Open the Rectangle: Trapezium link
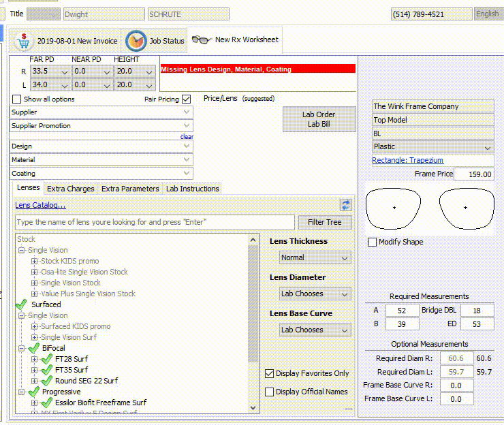Viewport: 504px width, 425px height. coord(407,161)
